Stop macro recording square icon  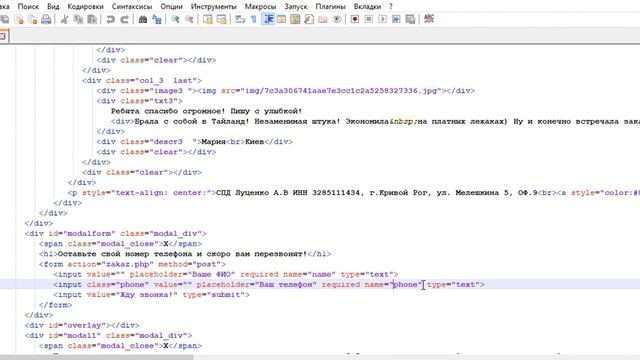[369, 19]
